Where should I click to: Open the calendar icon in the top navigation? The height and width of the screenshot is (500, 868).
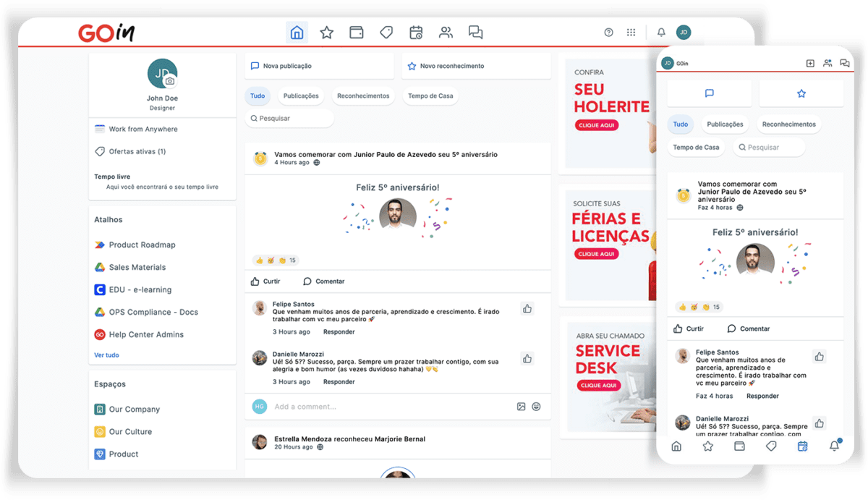coord(416,32)
